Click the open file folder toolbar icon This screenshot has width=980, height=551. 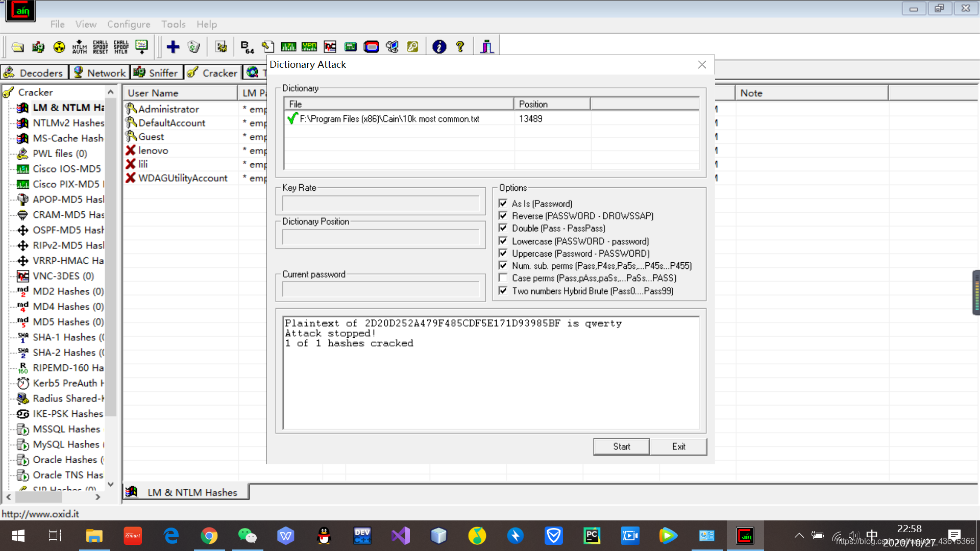pos(18,47)
